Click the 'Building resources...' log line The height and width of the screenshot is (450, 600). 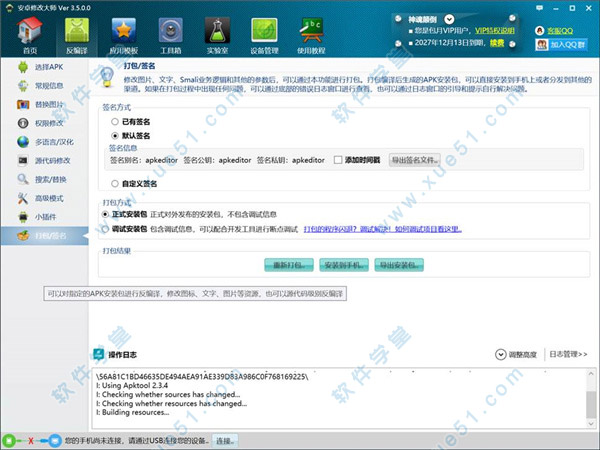[133, 412]
